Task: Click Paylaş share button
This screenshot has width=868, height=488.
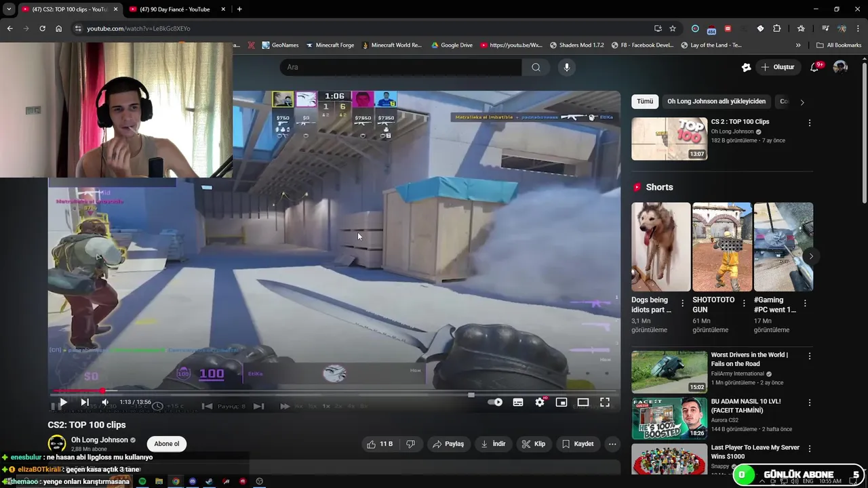Action: coord(449,444)
